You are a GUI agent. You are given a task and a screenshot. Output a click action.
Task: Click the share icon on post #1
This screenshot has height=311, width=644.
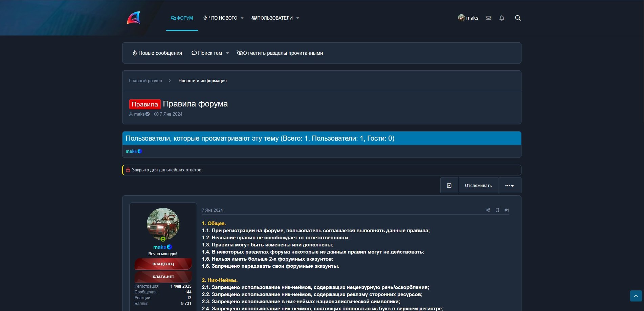(x=488, y=210)
